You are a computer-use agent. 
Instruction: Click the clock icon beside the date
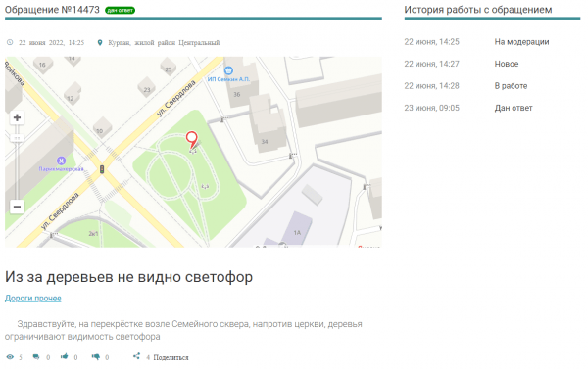10,42
